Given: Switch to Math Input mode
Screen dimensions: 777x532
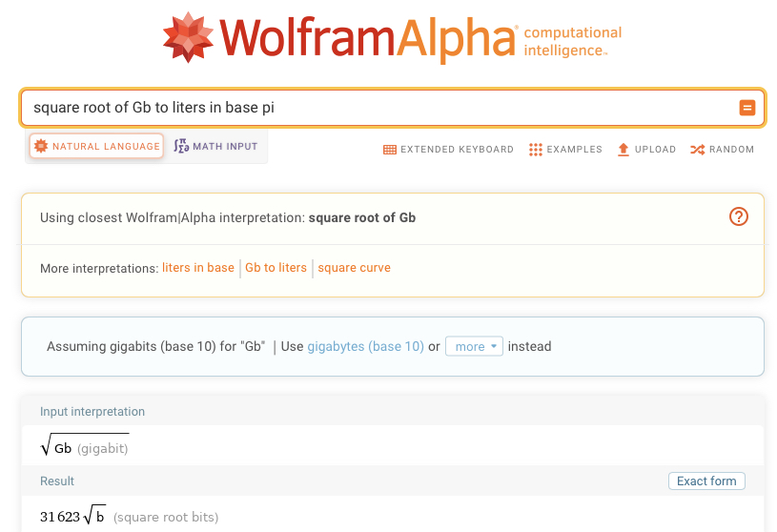Looking at the screenshot, I should [x=215, y=146].
